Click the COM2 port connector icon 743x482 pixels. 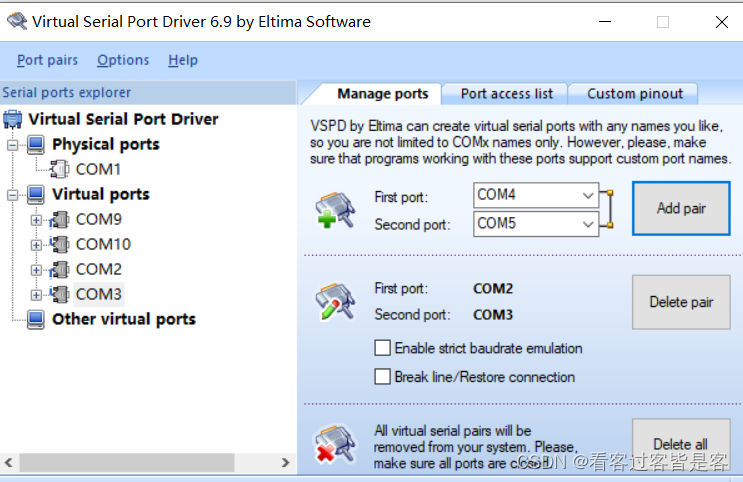tap(59, 270)
